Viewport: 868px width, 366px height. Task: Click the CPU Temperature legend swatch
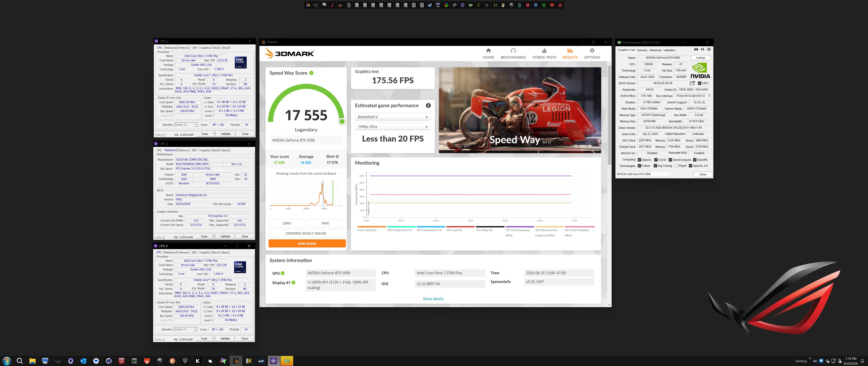point(401,227)
